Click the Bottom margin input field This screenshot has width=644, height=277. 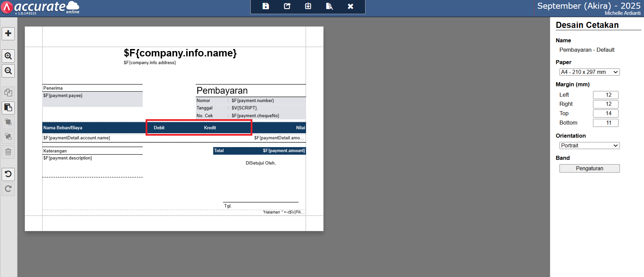click(x=605, y=123)
